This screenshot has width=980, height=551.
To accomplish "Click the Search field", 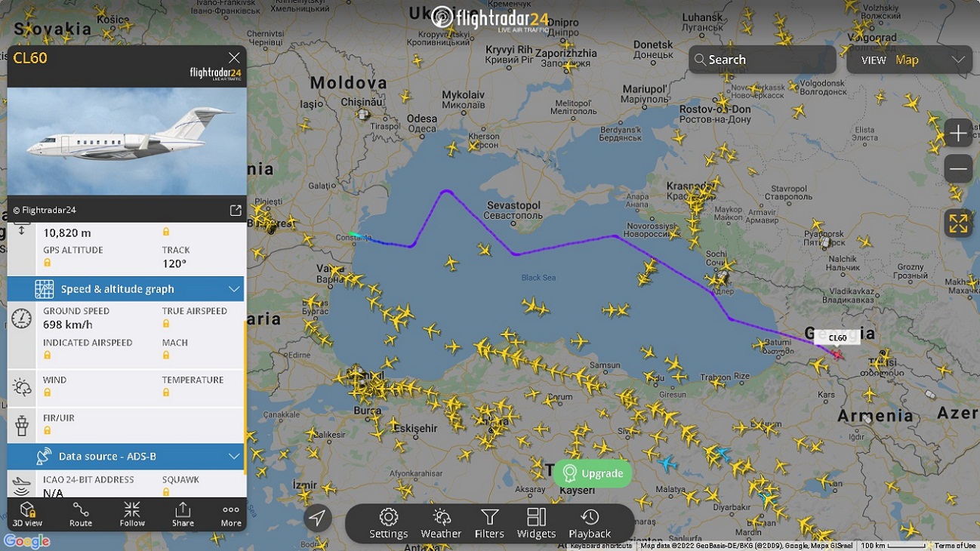I will coord(762,60).
